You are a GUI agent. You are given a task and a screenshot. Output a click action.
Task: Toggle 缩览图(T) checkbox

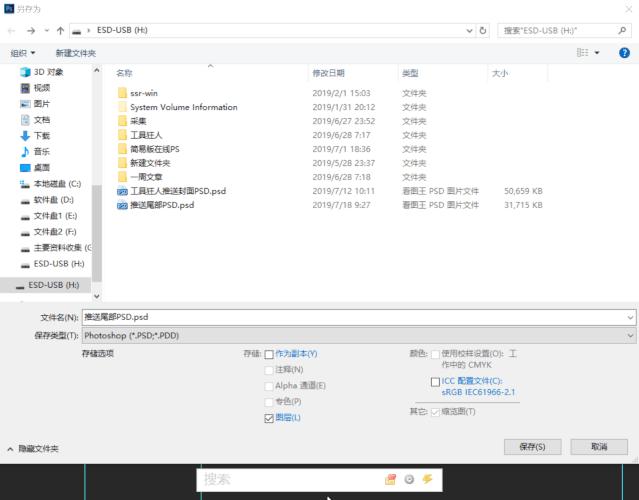click(x=435, y=412)
